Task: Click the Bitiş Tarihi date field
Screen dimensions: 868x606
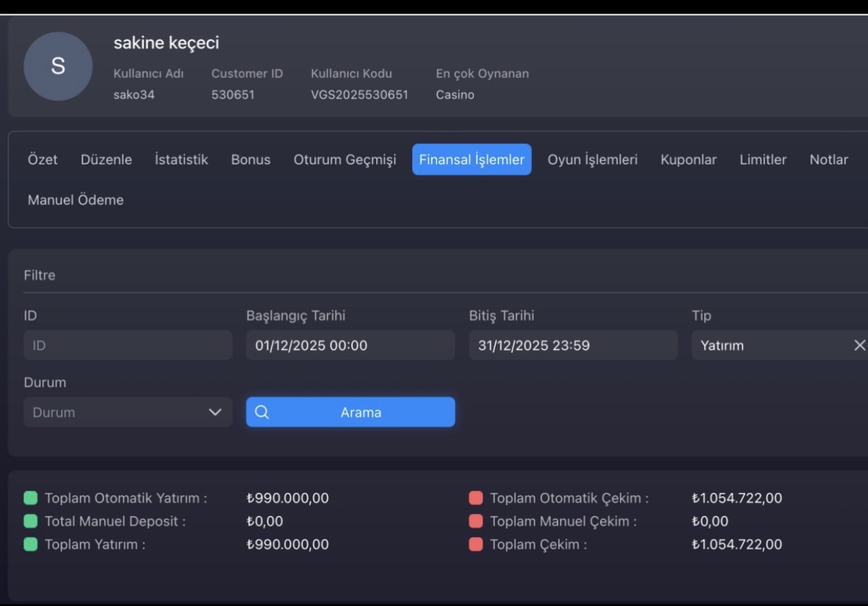Action: (573, 345)
